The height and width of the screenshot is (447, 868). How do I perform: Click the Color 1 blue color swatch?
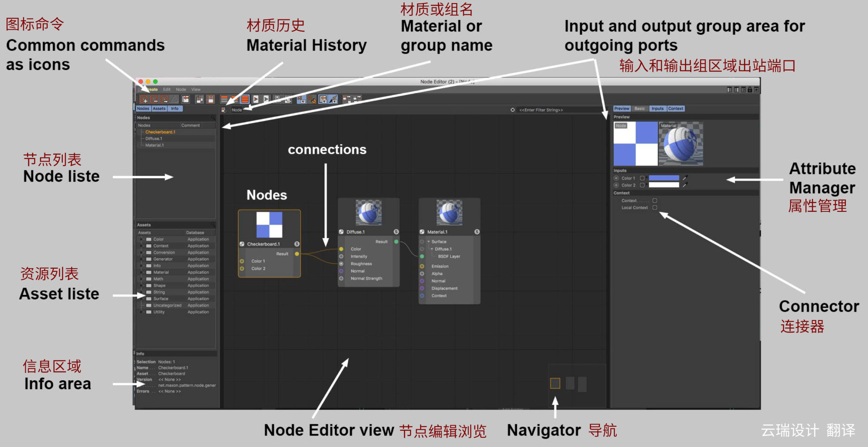(664, 178)
